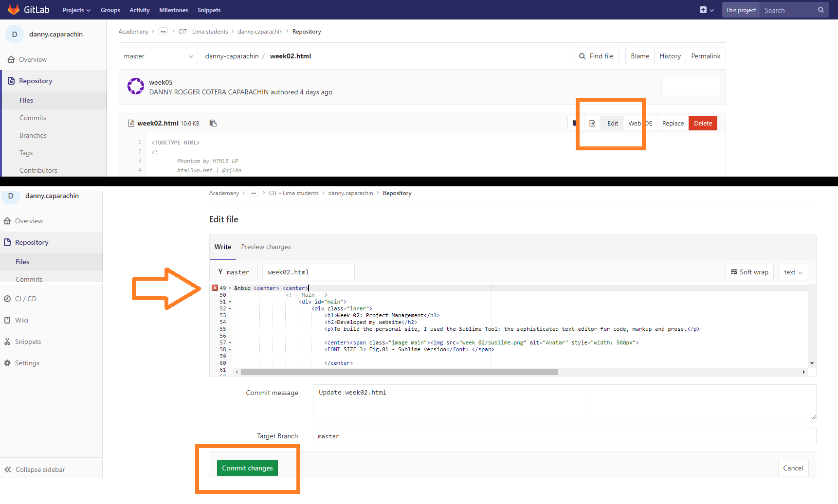Click the branch fork icon beside master
The image size is (838, 504).
(220, 272)
